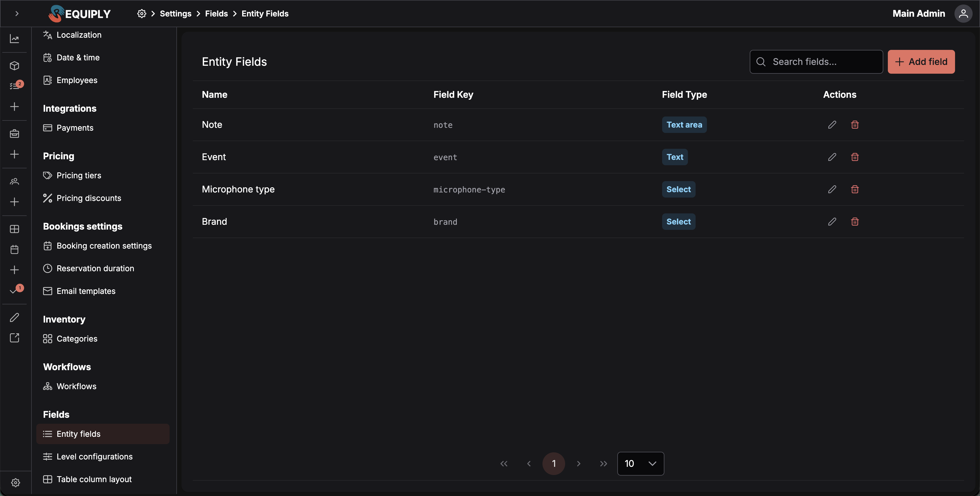Open the briefcase icon in left rail
This screenshot has height=496, width=980.
point(14,134)
